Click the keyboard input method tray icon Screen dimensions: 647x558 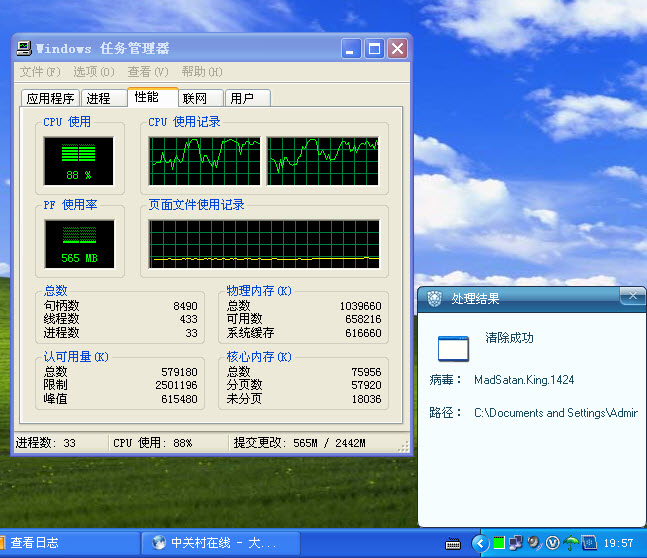(x=453, y=544)
